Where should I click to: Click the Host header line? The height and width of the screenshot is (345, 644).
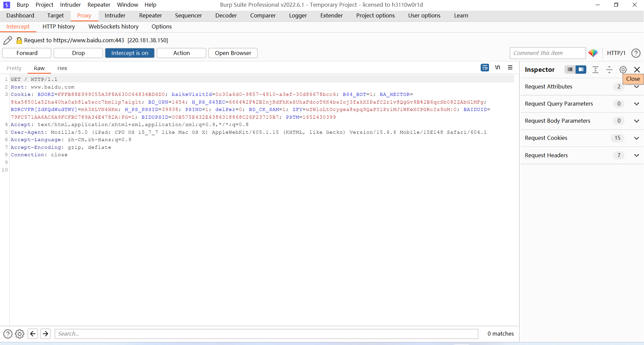43,87
